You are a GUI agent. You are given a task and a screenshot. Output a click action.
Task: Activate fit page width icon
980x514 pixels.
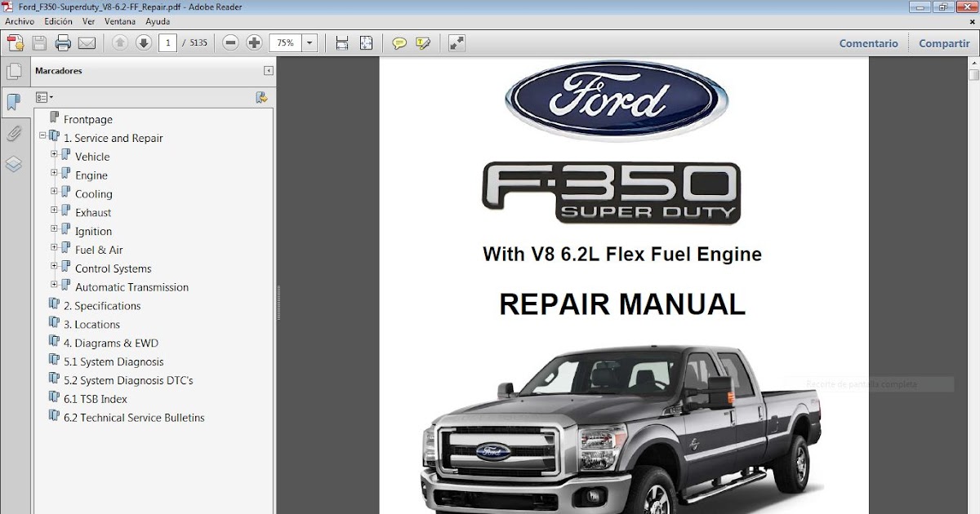coord(341,42)
